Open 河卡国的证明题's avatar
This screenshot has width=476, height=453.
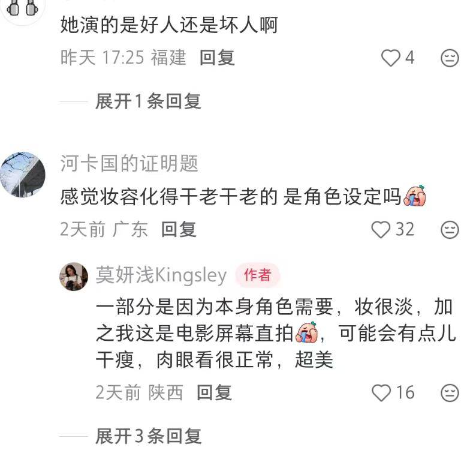click(x=23, y=175)
